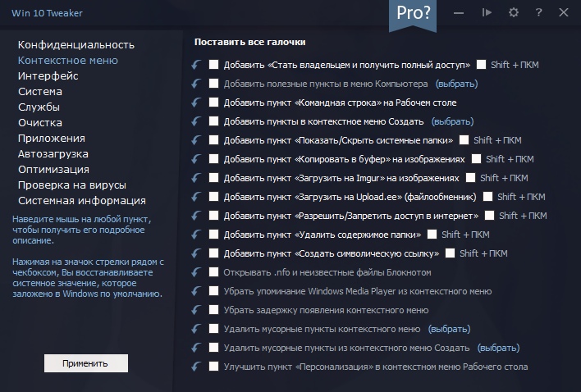Image resolution: width=581 pixels, height=392 pixels.
Task: Click restore arrow beside «Windows Media Player» row
Action: tap(196, 291)
